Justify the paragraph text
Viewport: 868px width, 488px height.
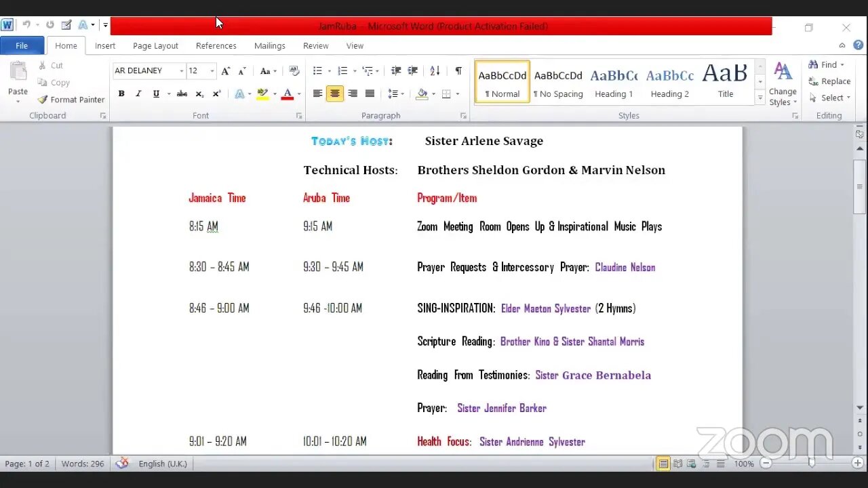click(x=370, y=94)
